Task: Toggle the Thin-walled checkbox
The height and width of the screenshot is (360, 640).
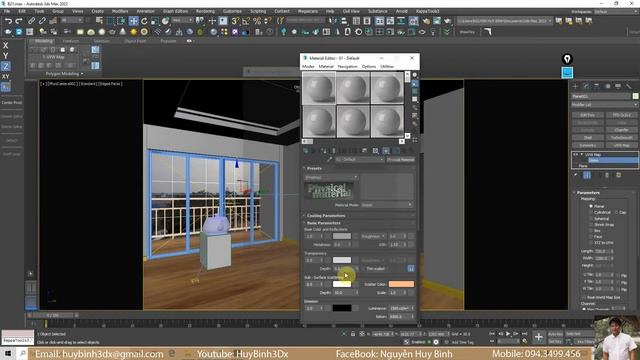Action: (363, 269)
